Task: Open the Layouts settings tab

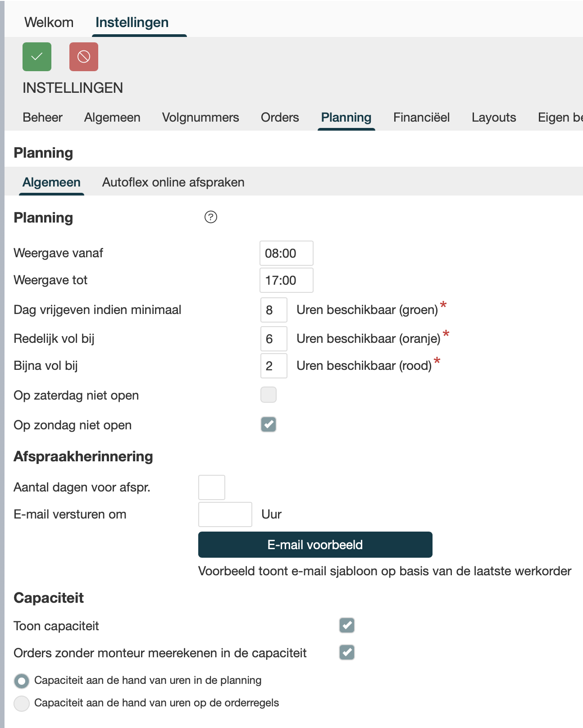Action: [x=494, y=118]
